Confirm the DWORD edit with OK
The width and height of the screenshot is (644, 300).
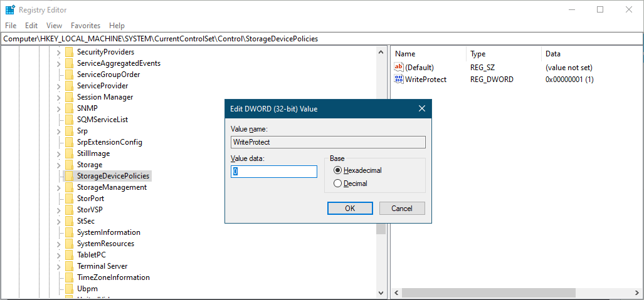pos(350,208)
